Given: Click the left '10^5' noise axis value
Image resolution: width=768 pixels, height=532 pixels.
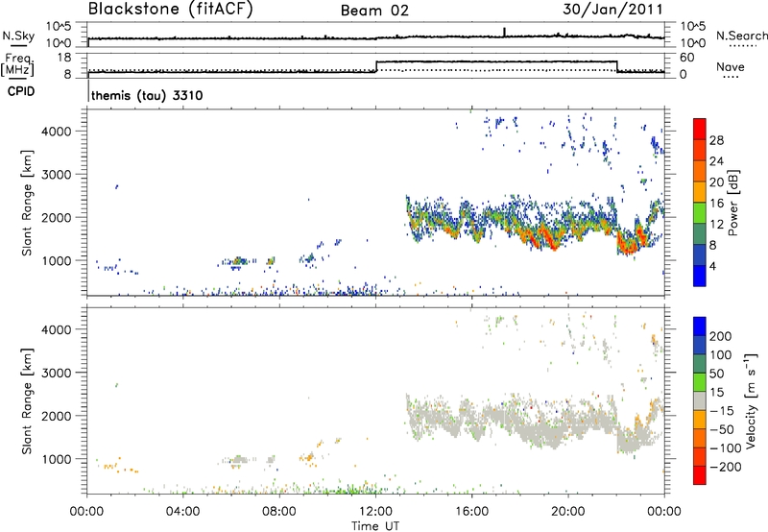Looking at the screenshot, I should point(59,27).
